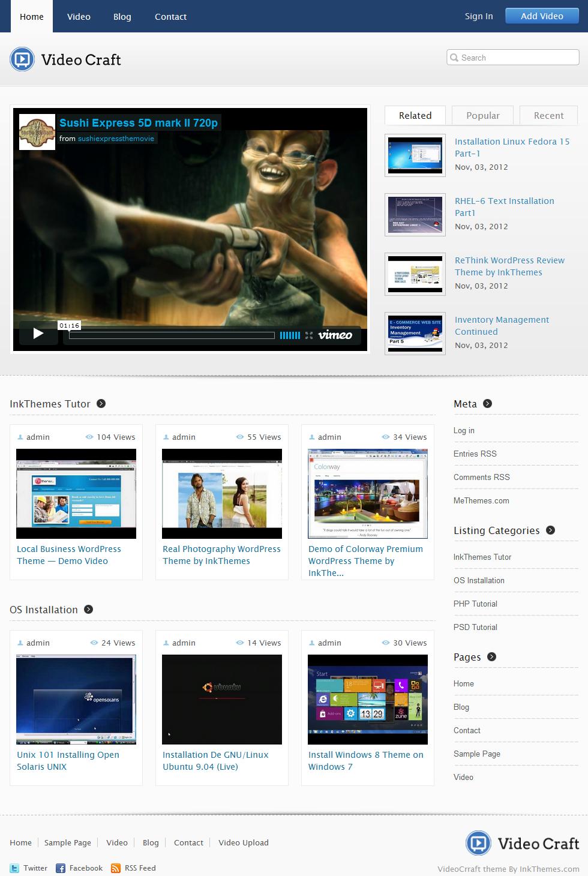The width and height of the screenshot is (588, 876).
Task: Click the eye icon beside 30 Views
Action: tap(386, 643)
